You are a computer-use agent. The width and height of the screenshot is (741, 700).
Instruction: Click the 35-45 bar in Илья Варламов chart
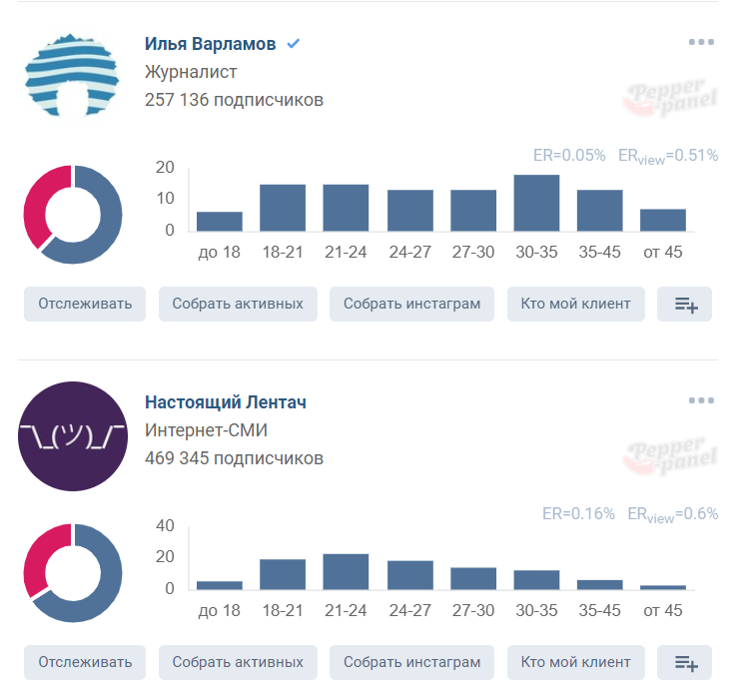coord(600,211)
